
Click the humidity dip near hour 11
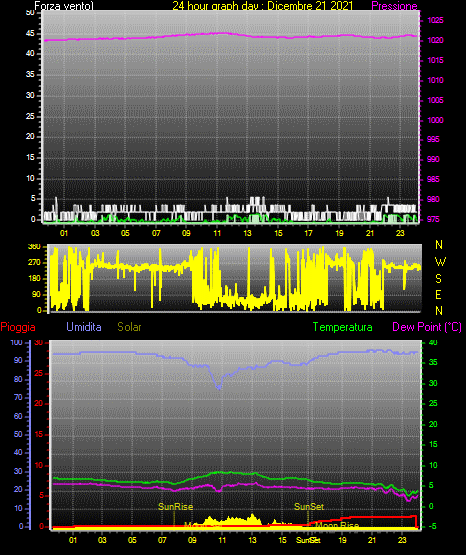[x=219, y=387]
